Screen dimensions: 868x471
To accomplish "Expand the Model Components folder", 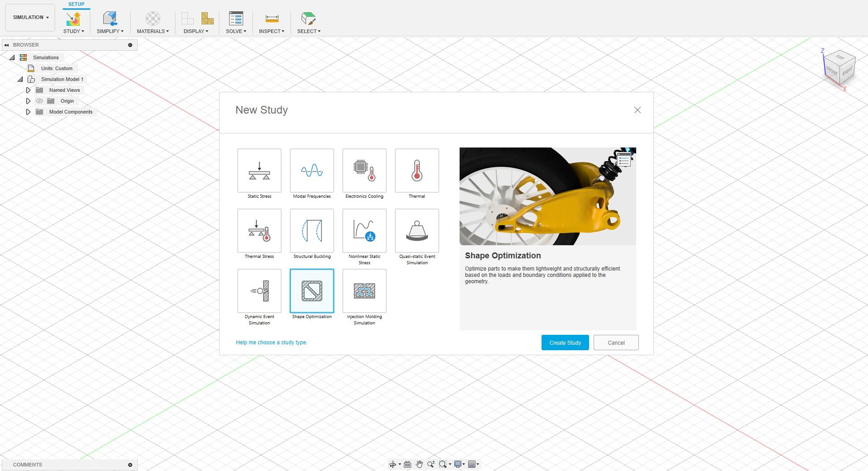I will 28,112.
